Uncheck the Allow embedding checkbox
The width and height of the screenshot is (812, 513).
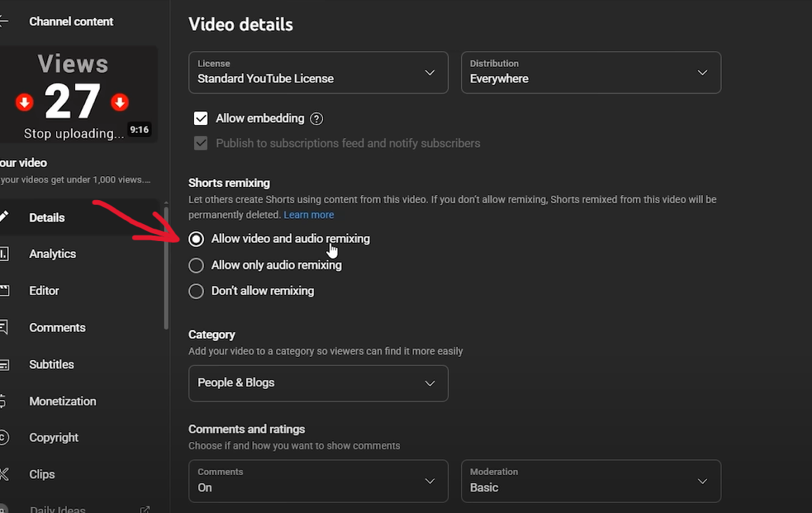201,118
